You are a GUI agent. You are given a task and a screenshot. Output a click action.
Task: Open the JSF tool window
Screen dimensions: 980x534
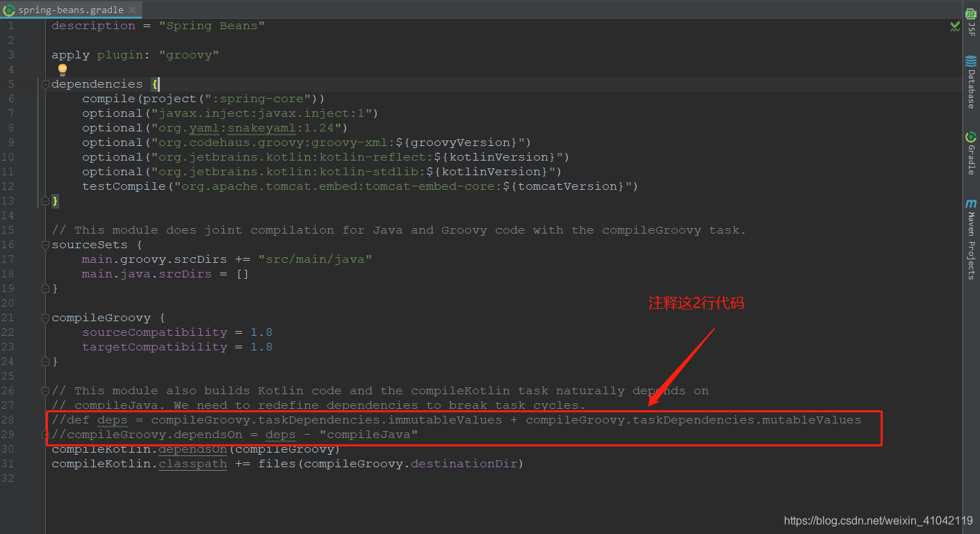coord(971,22)
